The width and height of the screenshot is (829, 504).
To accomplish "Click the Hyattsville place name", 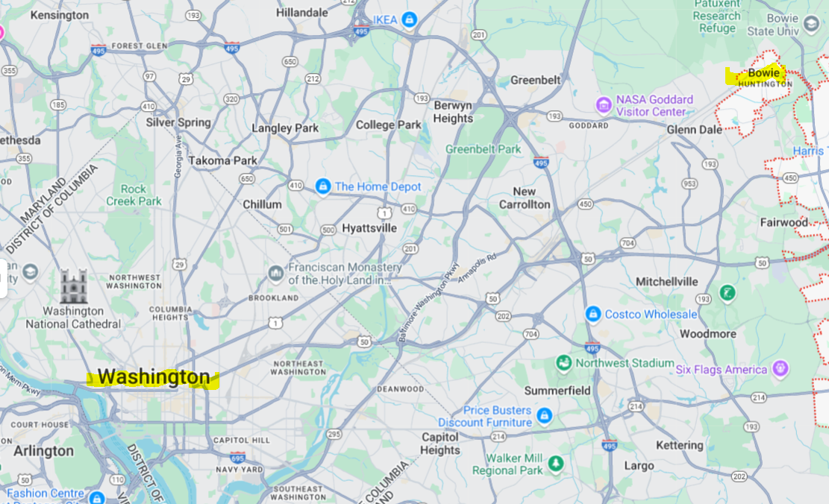I will click(x=369, y=228).
